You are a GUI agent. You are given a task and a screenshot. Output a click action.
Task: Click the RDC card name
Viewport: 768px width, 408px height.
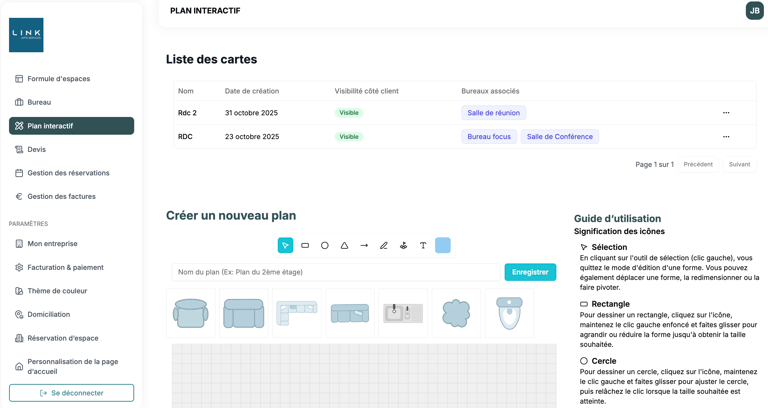point(185,137)
